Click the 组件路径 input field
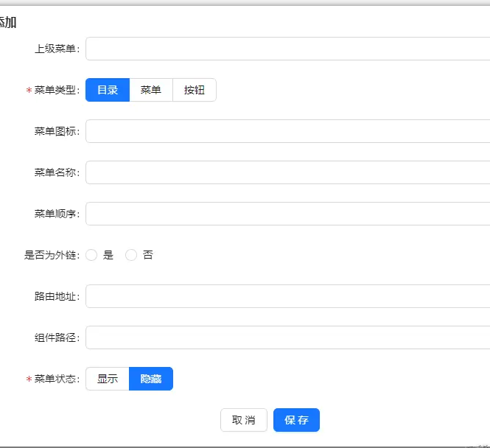 pyautogui.click(x=287, y=337)
